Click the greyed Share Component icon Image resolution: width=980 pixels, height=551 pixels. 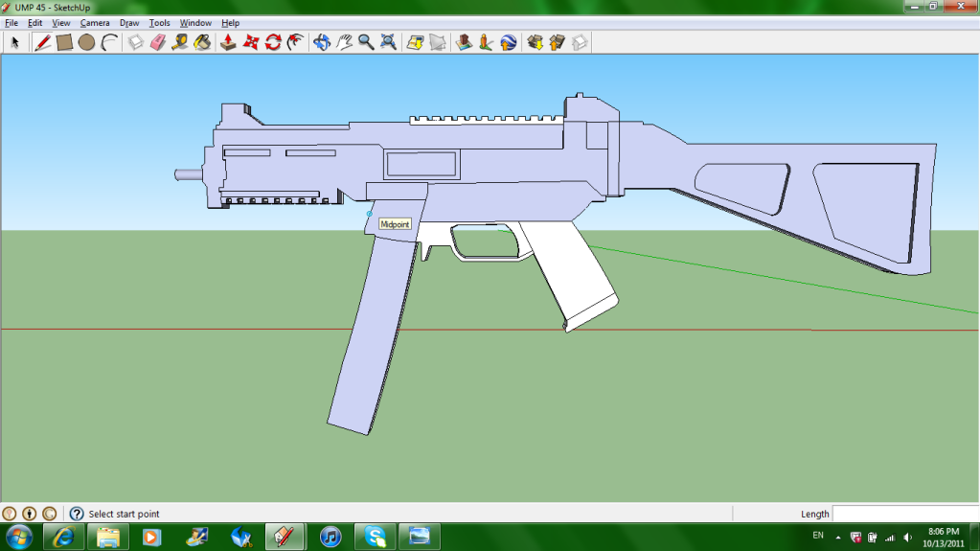(580, 42)
